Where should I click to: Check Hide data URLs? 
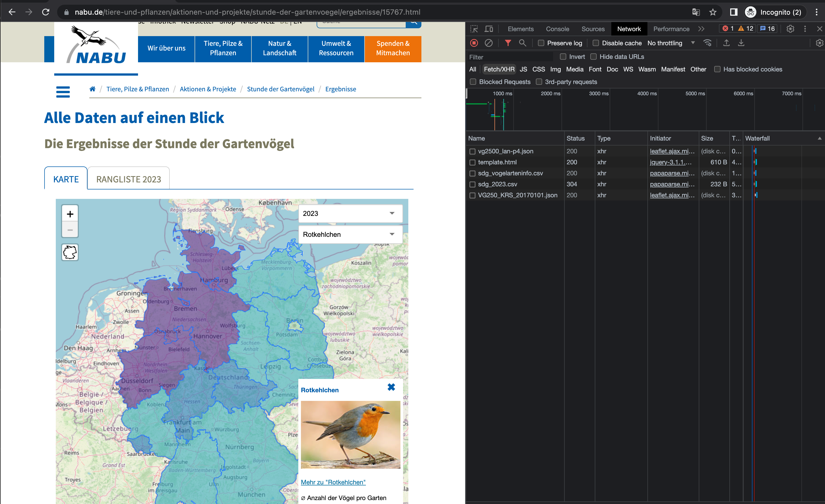pyautogui.click(x=593, y=57)
